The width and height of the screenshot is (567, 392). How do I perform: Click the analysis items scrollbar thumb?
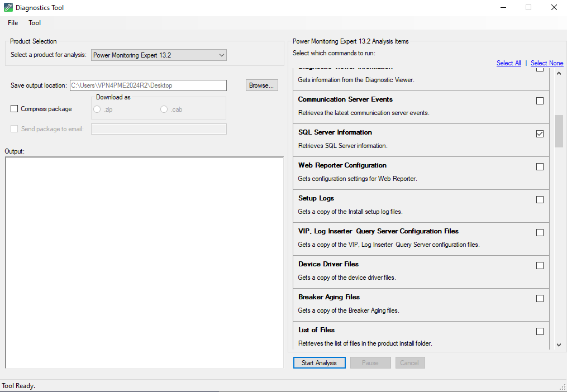pyautogui.click(x=559, y=131)
